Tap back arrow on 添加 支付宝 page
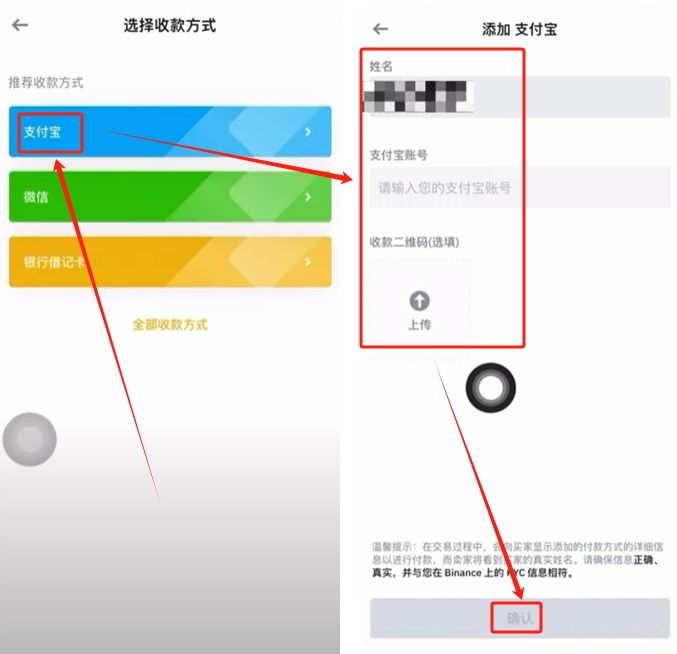677x654 pixels. pyautogui.click(x=380, y=29)
